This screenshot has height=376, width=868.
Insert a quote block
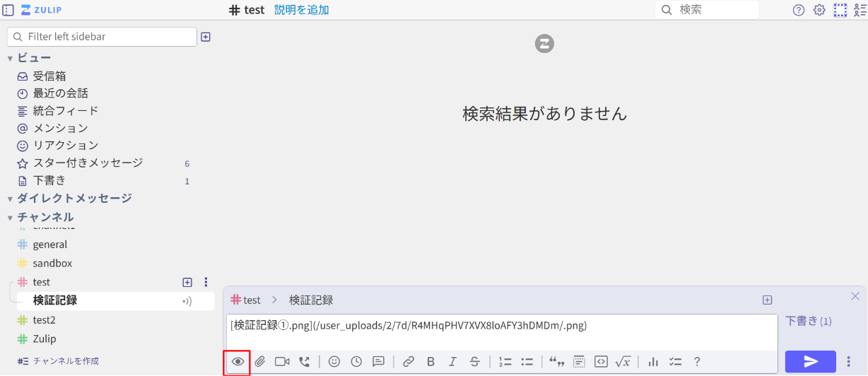pyautogui.click(x=556, y=362)
